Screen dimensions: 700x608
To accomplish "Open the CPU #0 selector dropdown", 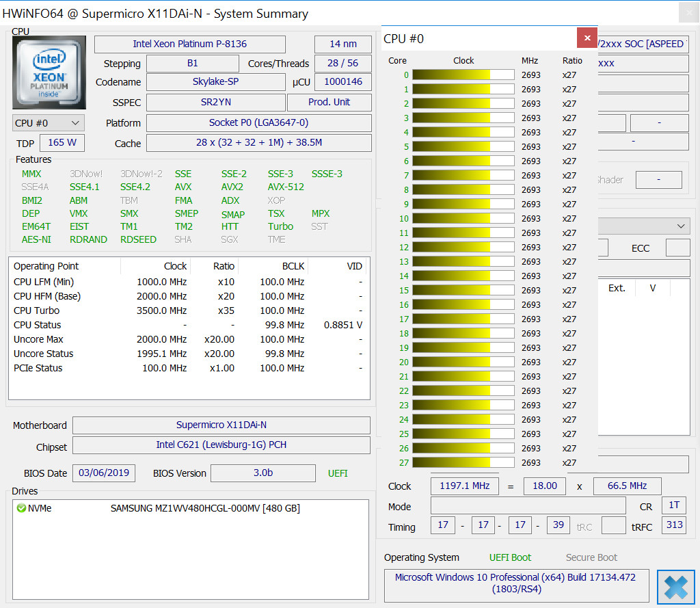I will pyautogui.click(x=49, y=123).
